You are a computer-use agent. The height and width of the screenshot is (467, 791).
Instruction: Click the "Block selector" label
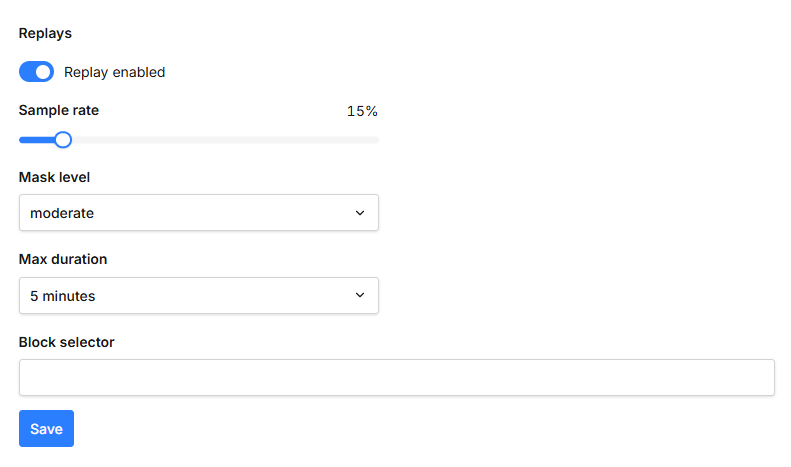(67, 342)
